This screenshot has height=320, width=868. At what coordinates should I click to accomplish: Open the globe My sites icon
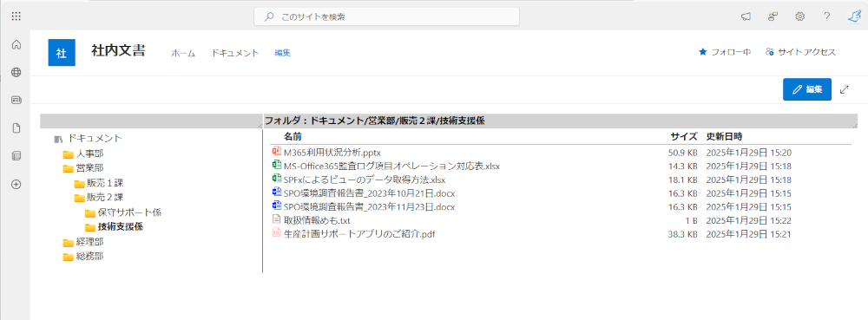coord(16,72)
